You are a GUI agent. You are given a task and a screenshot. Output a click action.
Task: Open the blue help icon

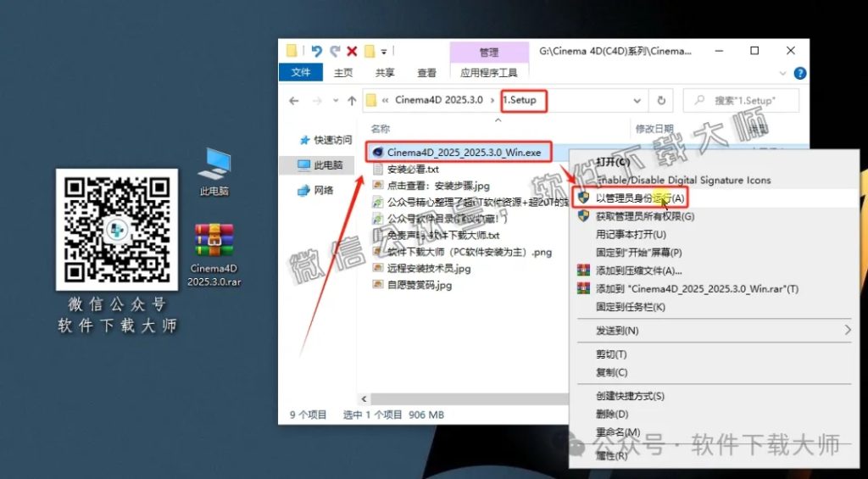[800, 73]
